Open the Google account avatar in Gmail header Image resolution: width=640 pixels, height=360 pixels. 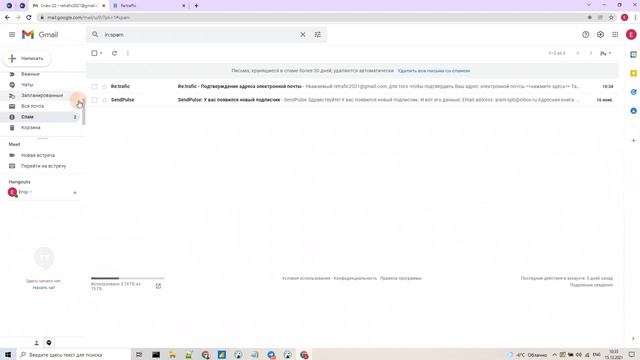coord(631,35)
